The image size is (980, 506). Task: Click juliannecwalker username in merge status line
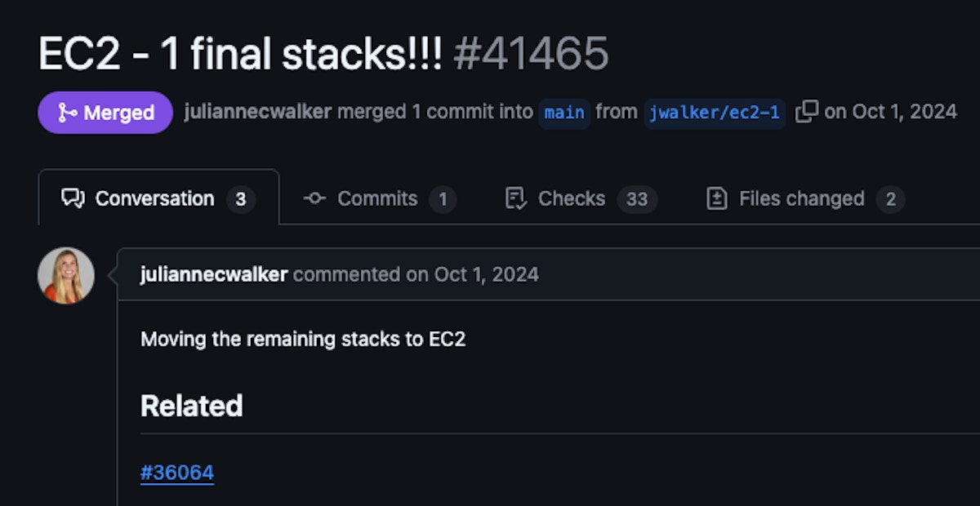(x=258, y=112)
